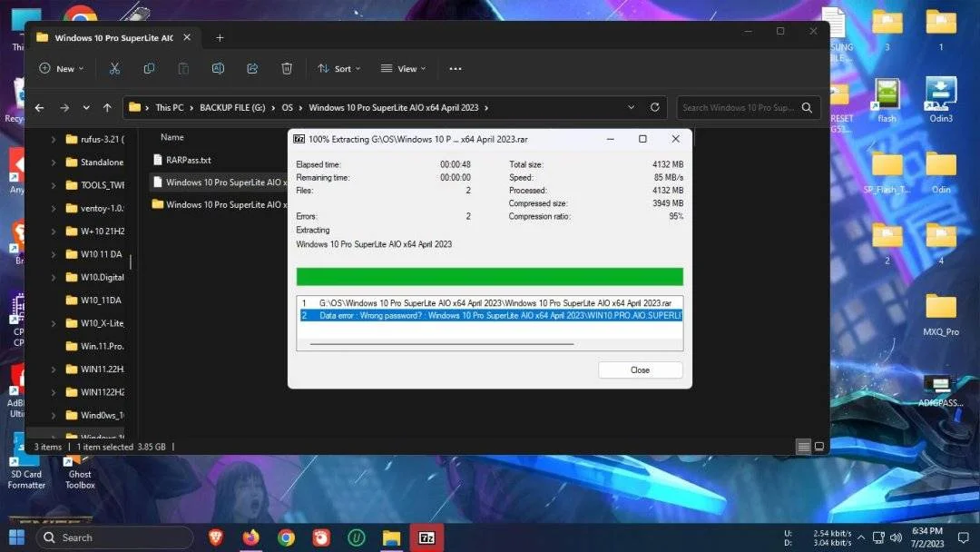Click the Delete trash icon in toolbar
980x552 pixels.
coord(287,69)
